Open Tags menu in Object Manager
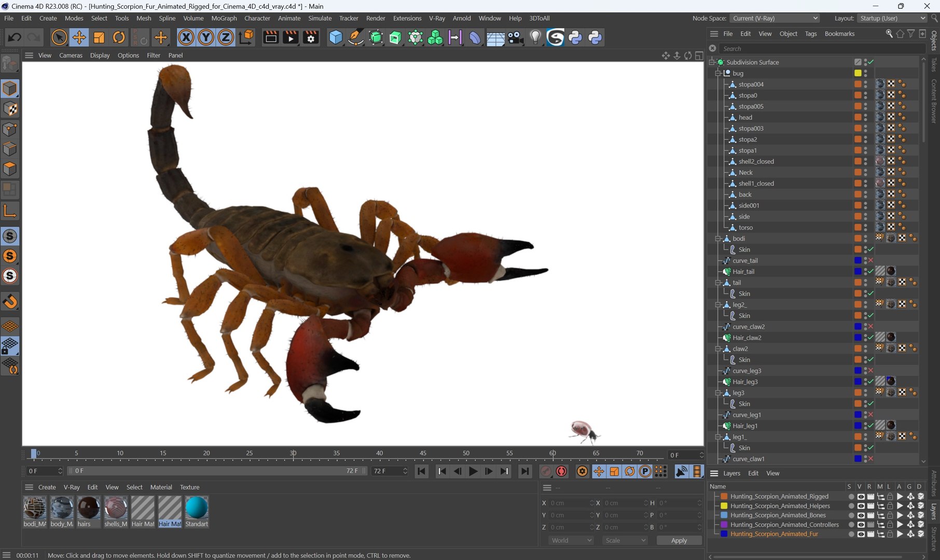This screenshot has width=940, height=560. 810,34
